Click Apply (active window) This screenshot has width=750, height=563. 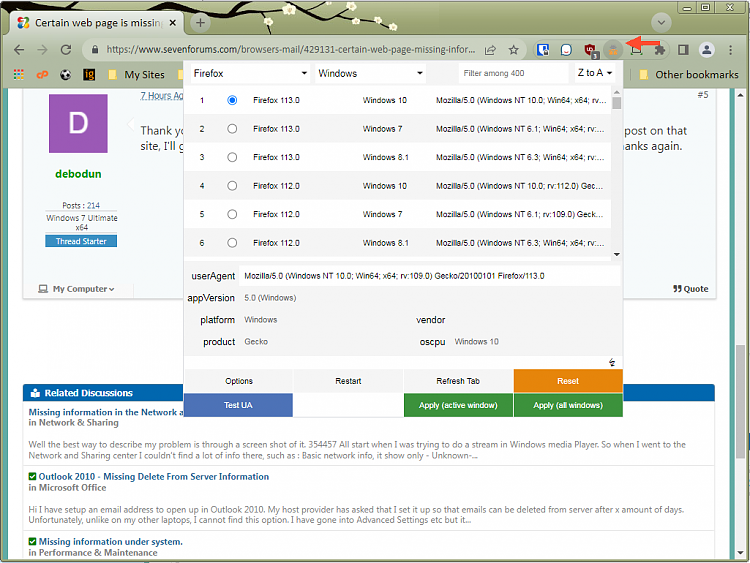(458, 405)
